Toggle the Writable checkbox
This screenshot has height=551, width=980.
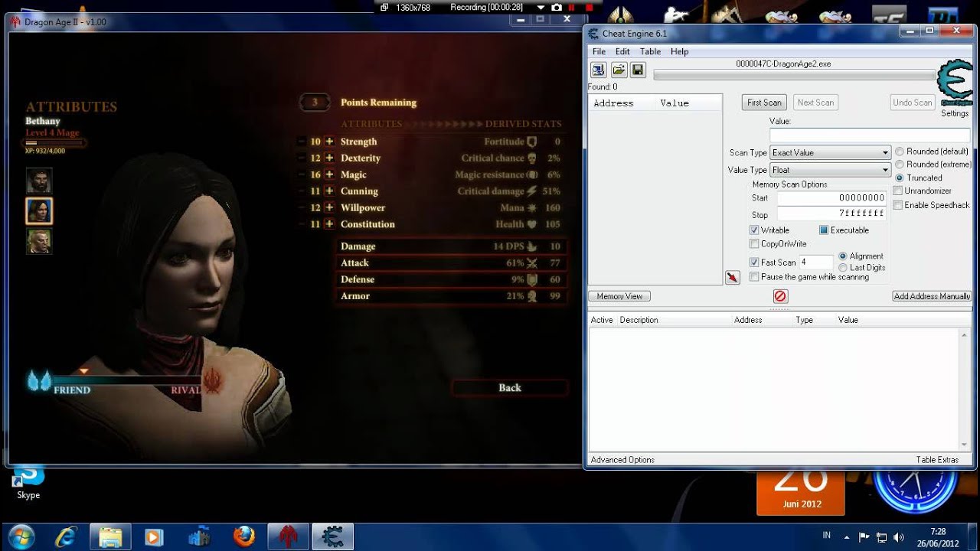[755, 230]
